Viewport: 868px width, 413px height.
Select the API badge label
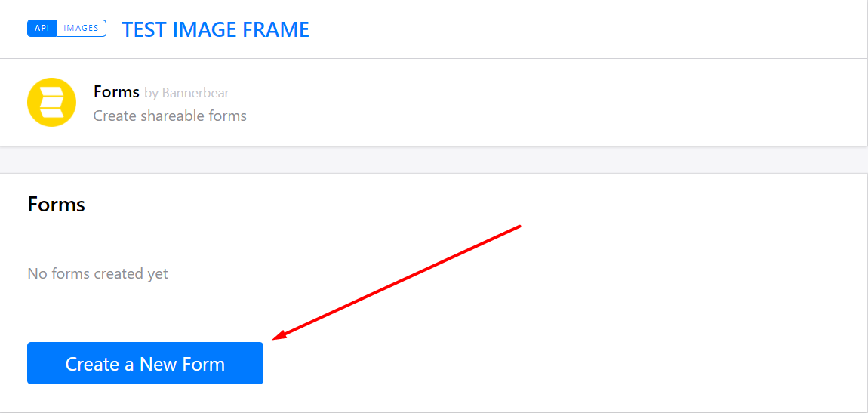point(42,29)
